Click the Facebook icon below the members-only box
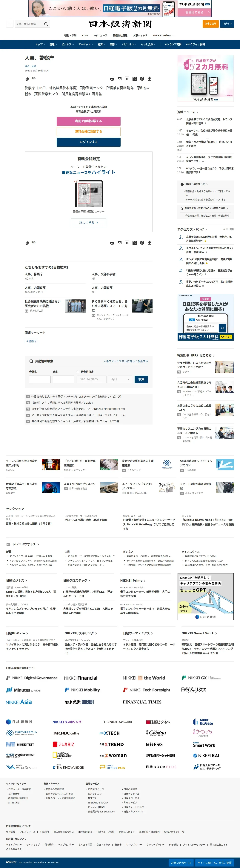 (142, 243)
